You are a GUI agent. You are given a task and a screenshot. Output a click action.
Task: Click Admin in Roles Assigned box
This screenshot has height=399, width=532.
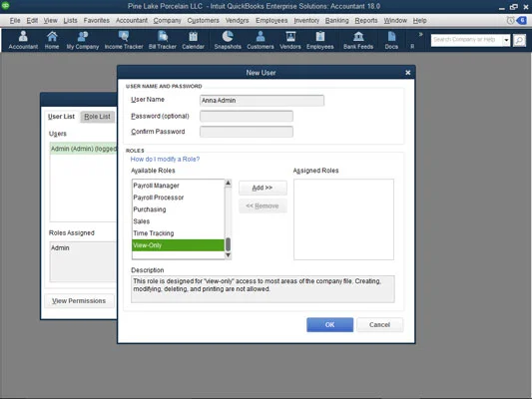tap(60, 247)
